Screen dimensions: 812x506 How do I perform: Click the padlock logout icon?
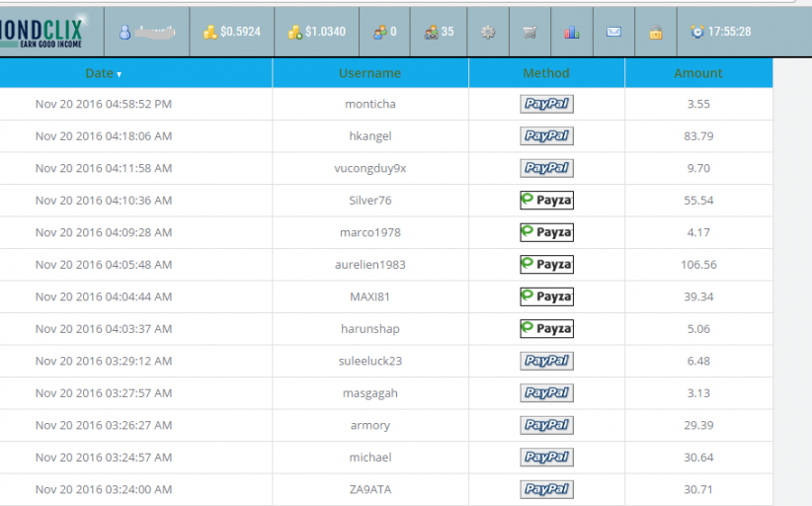pos(656,33)
